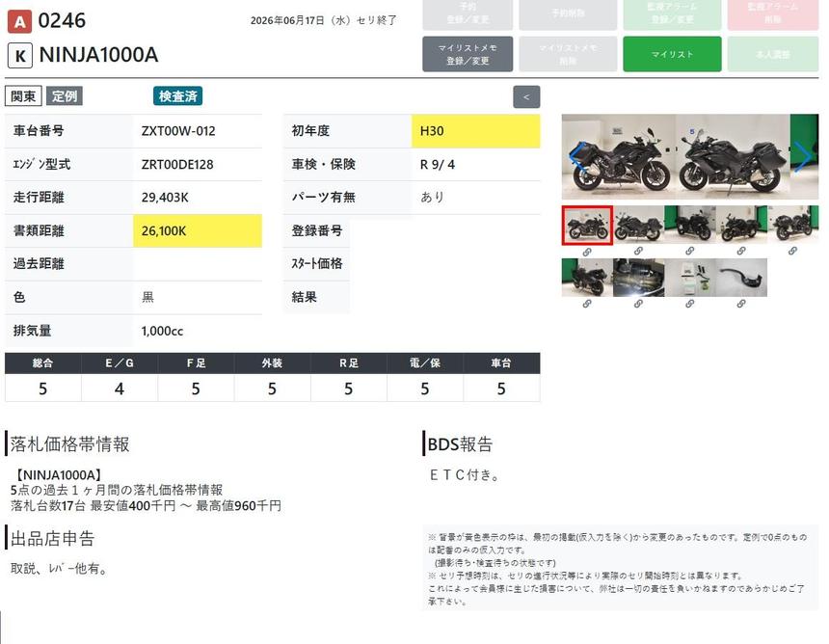Click the BDS報告 section heading
The width and height of the screenshot is (829, 644).
click(460, 444)
